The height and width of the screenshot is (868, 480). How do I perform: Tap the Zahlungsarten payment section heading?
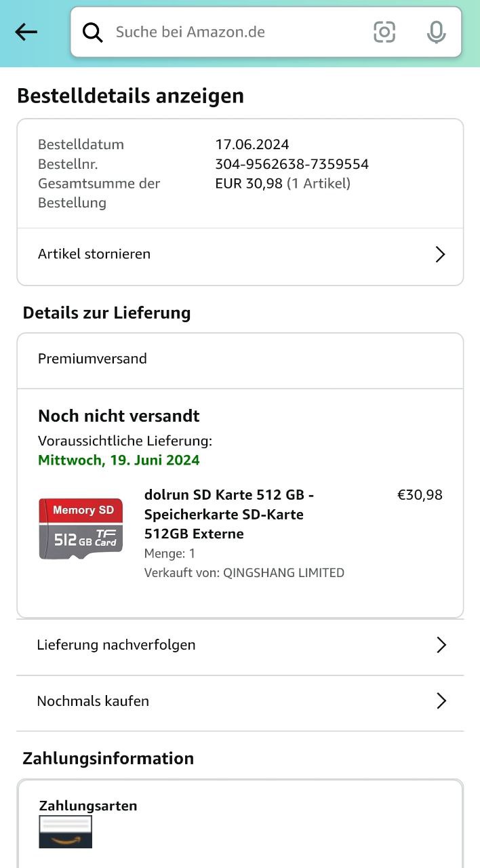88,806
